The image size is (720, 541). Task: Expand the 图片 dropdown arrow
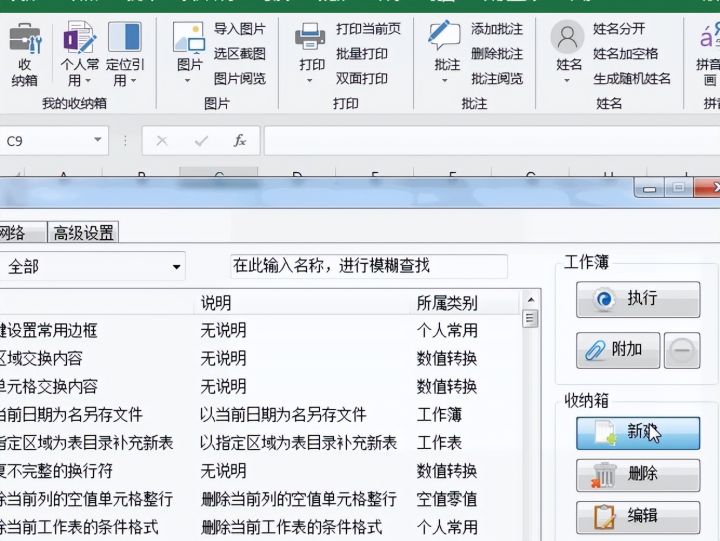[187, 81]
